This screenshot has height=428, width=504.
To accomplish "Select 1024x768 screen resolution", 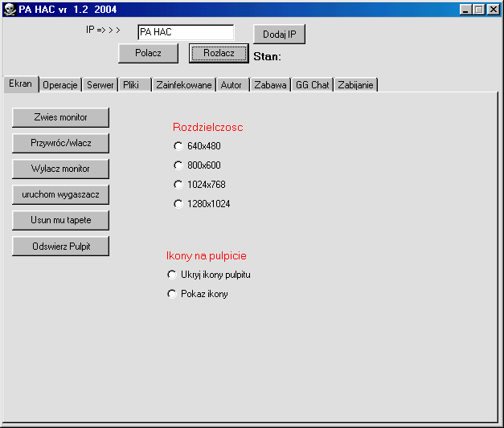I will tap(178, 185).
